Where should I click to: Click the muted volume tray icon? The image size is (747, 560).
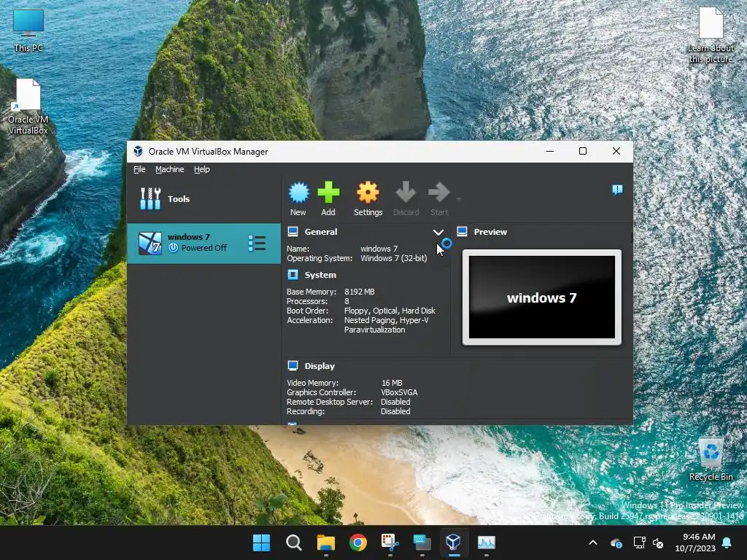coord(658,542)
